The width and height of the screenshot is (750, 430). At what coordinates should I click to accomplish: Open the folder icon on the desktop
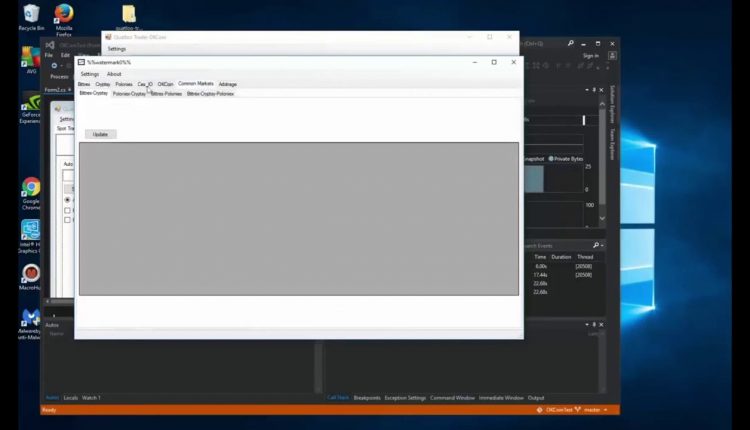tap(129, 14)
